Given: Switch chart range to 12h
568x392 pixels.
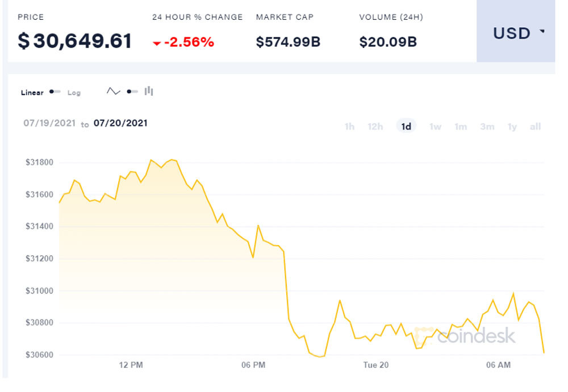Looking at the screenshot, I should click(x=375, y=127).
